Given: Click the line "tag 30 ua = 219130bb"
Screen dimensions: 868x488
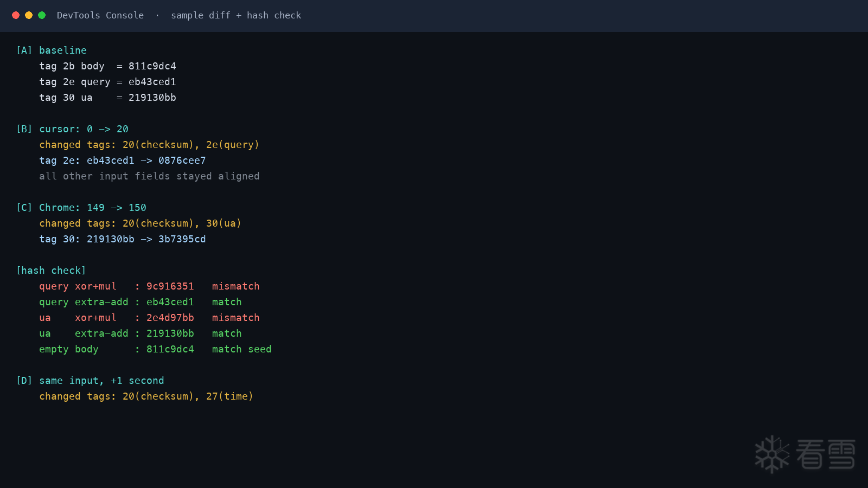Looking at the screenshot, I should pos(107,98).
